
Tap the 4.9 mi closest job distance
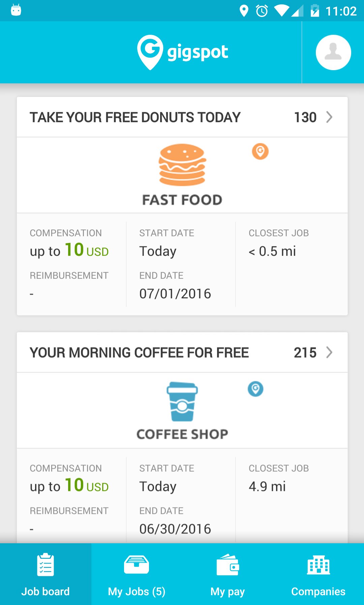267,487
